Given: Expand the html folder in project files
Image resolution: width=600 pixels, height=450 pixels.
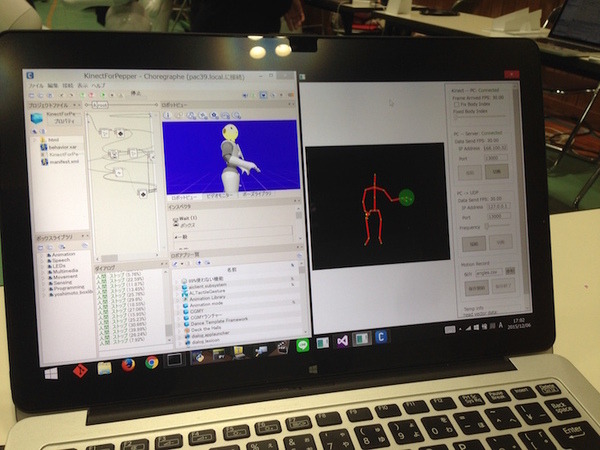Looking at the screenshot, I should tap(42, 140).
